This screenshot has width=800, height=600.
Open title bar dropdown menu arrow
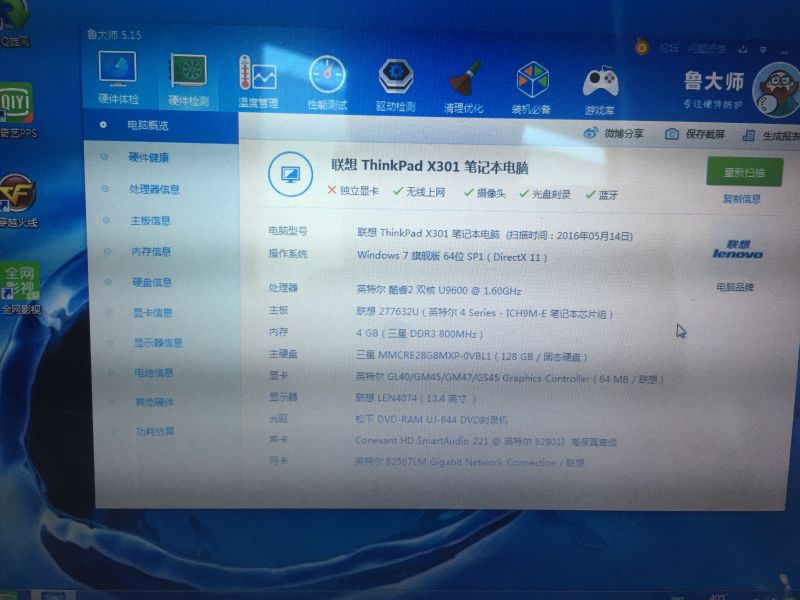click(763, 50)
